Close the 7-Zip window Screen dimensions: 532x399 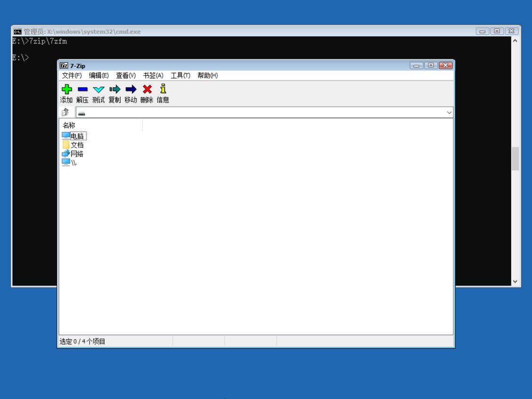pos(446,65)
